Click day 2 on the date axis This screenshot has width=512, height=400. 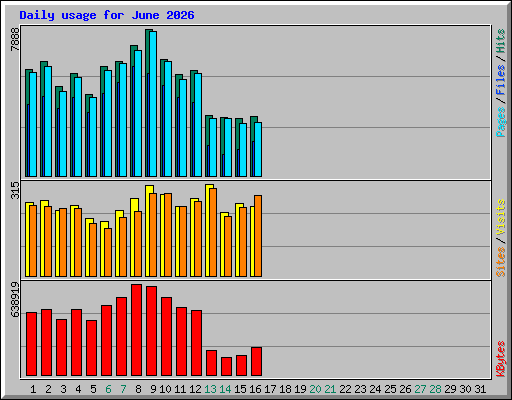pyautogui.click(x=48, y=389)
